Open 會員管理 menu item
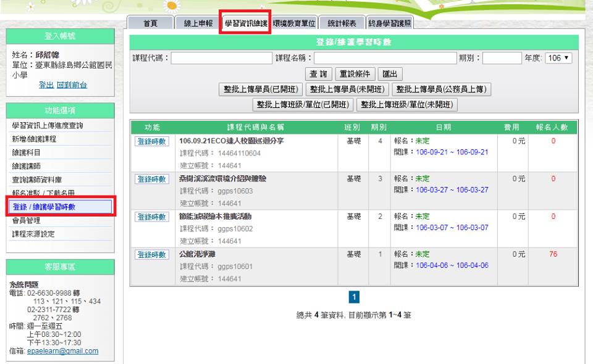Image resolution: width=593 pixels, height=364 pixels. coord(26,220)
